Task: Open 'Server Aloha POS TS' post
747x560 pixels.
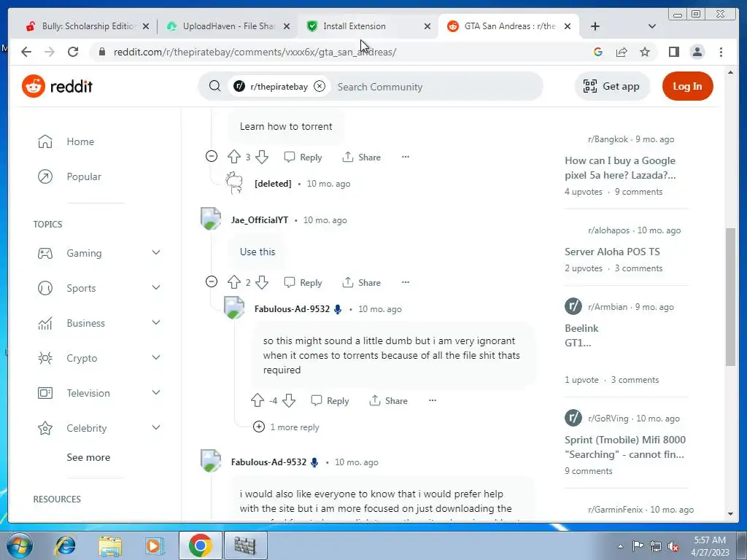Action: pos(612,252)
